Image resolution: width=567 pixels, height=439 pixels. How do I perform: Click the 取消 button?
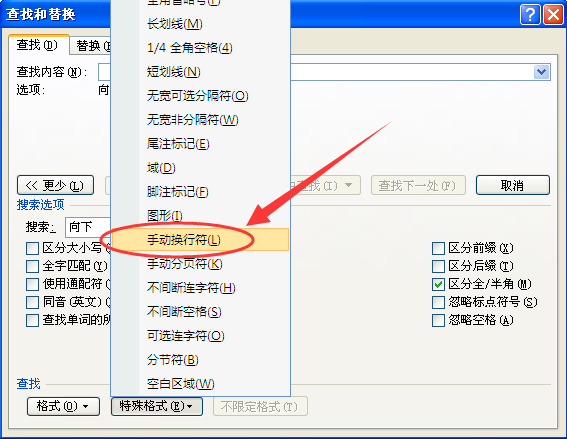(x=512, y=185)
